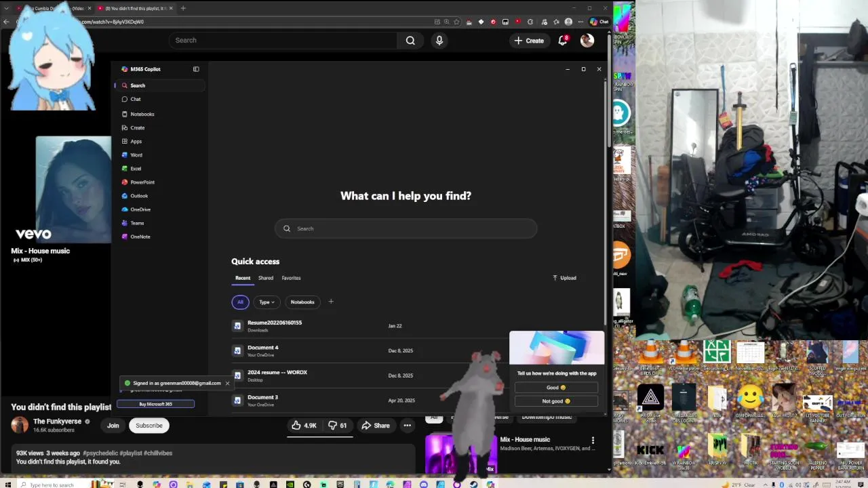
Task: Open more actions for the YouTube video
Action: coord(408,426)
